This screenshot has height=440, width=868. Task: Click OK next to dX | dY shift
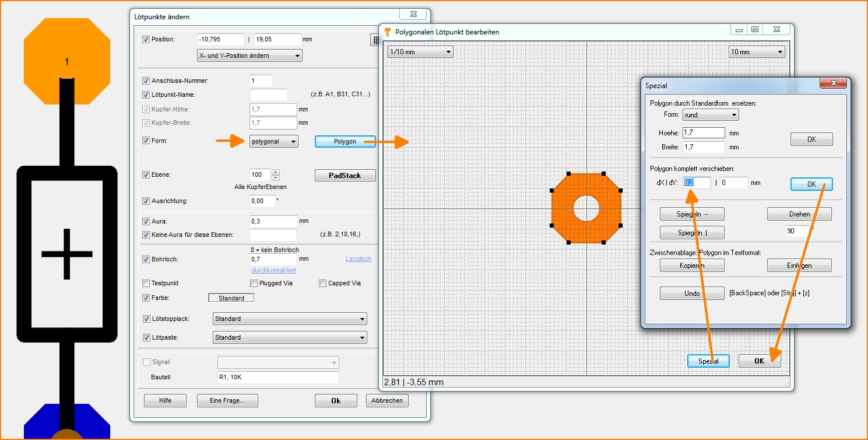point(811,184)
